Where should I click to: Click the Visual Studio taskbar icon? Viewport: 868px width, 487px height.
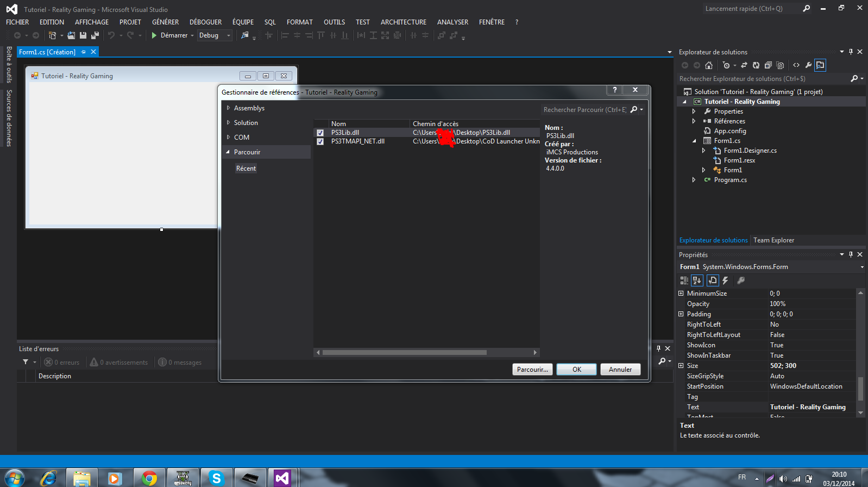(x=282, y=478)
